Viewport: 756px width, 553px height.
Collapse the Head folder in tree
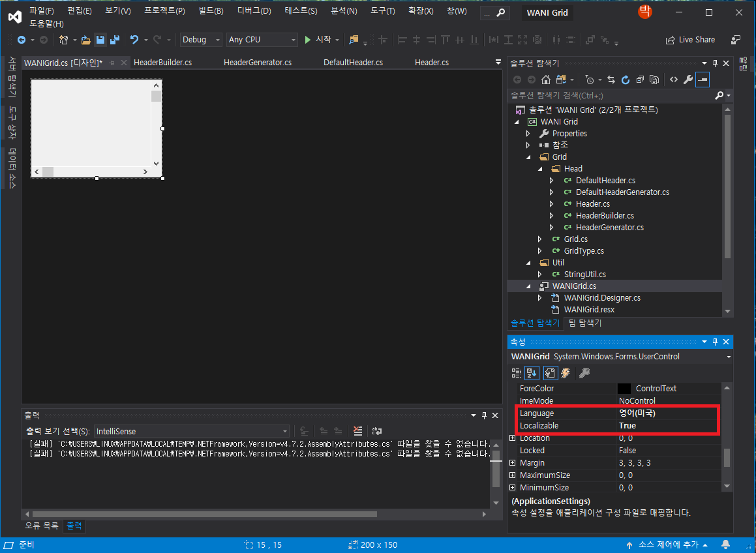pyautogui.click(x=540, y=169)
